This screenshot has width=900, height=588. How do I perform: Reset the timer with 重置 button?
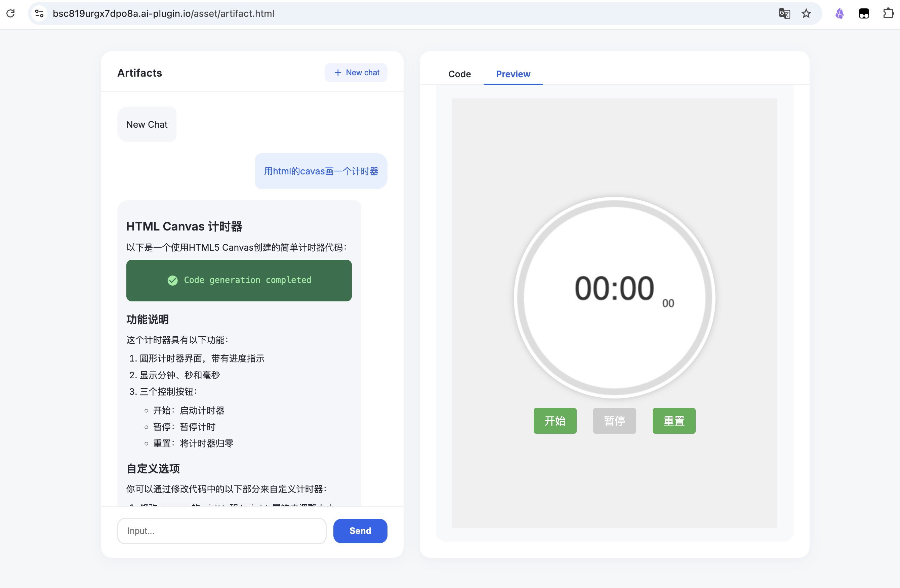[x=673, y=420]
